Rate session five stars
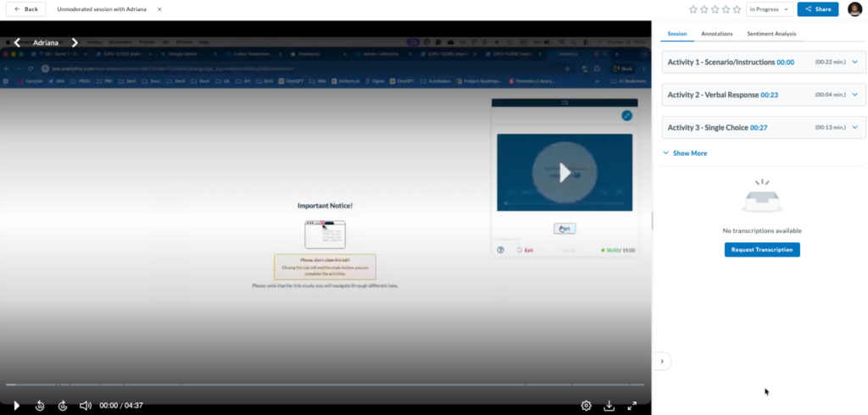Image resolution: width=868 pixels, height=415 pixels. 737,9
